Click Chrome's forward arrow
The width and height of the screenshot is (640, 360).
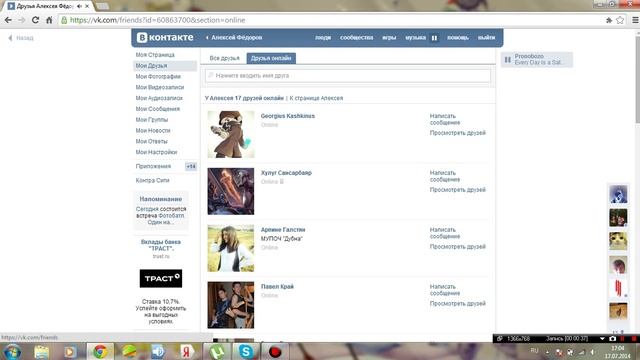22,20
